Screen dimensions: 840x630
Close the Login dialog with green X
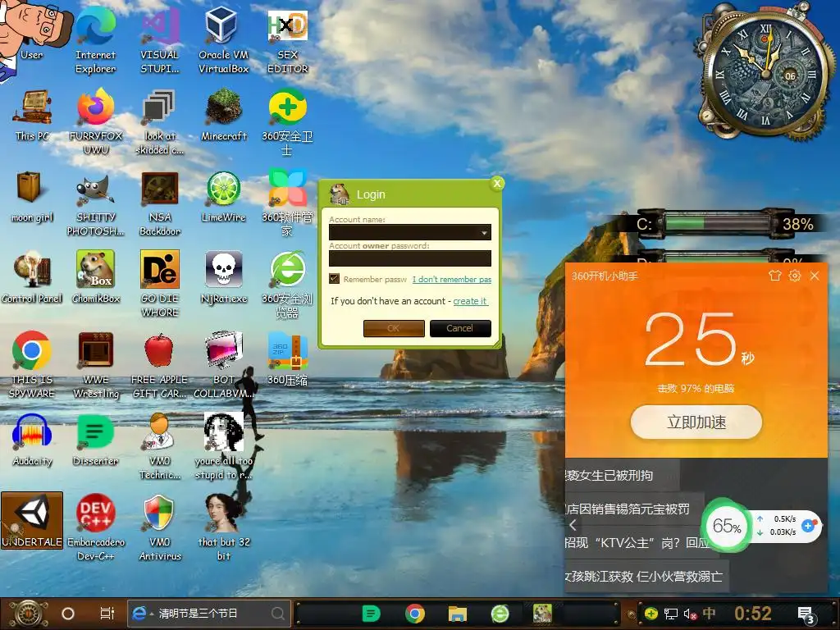[x=497, y=184]
